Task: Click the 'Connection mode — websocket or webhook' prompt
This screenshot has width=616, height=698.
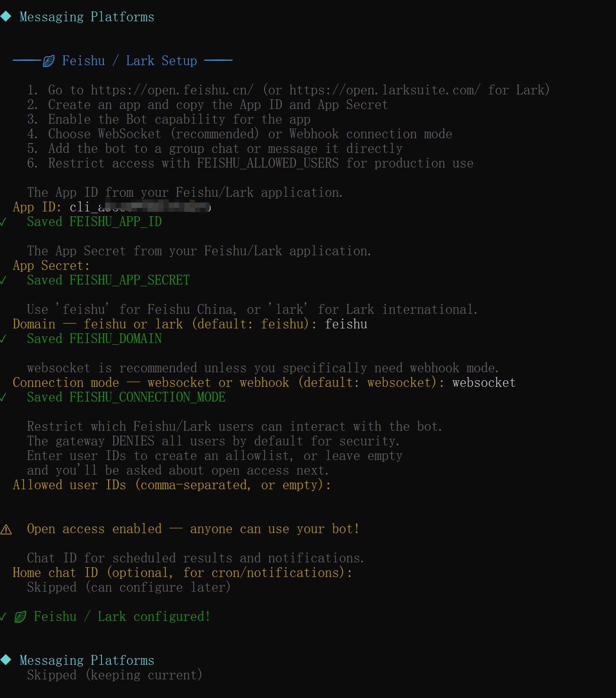Action: coord(229,382)
